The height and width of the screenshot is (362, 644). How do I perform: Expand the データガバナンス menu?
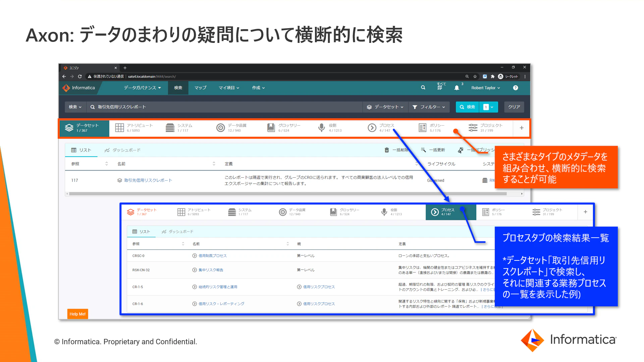pyautogui.click(x=142, y=88)
